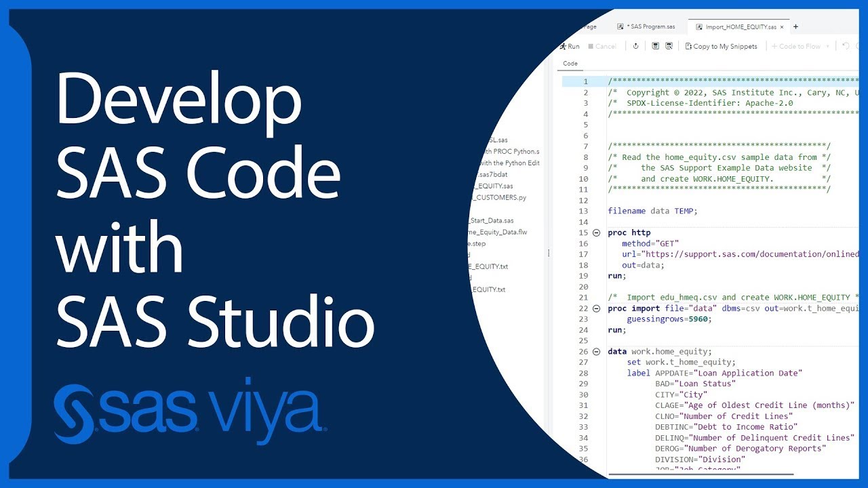
Task: Close the Import_HOME_EQUITY.sas tab
Action: pyautogui.click(x=782, y=26)
